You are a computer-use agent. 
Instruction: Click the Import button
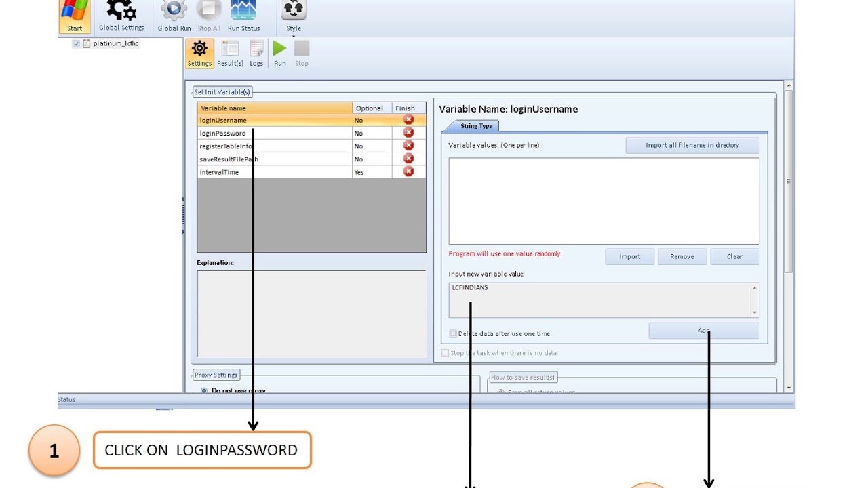[630, 256]
